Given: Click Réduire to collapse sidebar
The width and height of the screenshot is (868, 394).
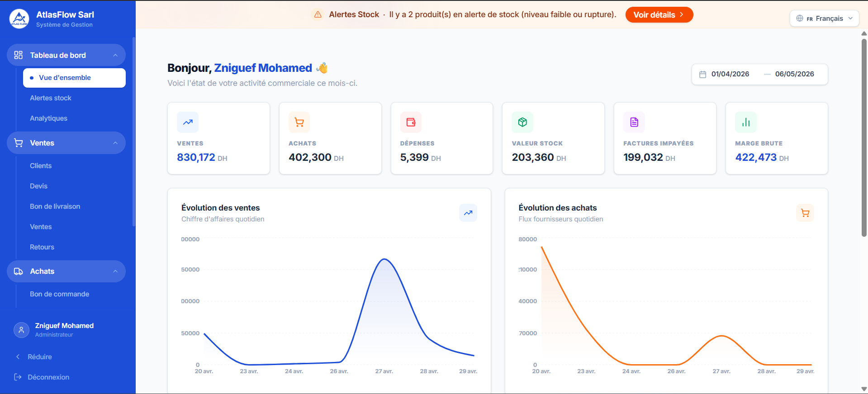Looking at the screenshot, I should (40, 357).
